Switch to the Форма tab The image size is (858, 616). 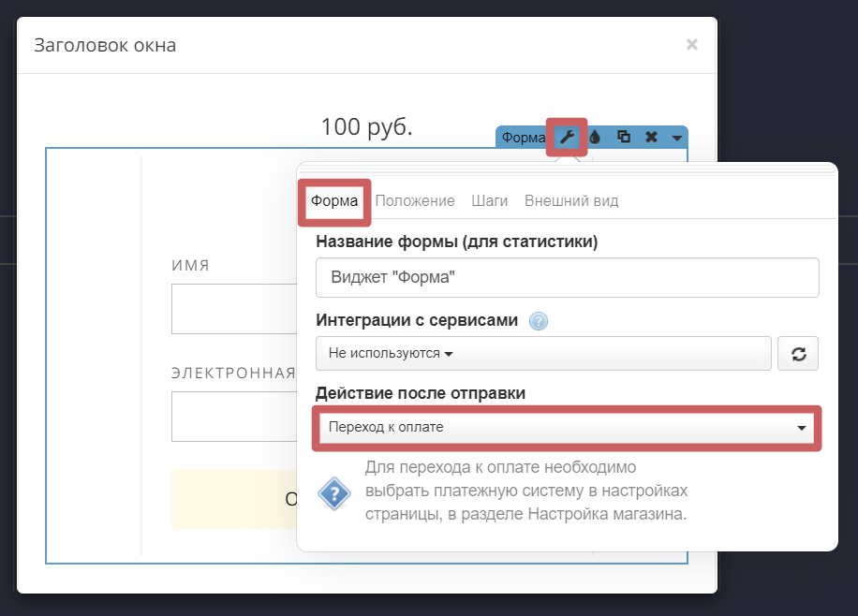[334, 201]
